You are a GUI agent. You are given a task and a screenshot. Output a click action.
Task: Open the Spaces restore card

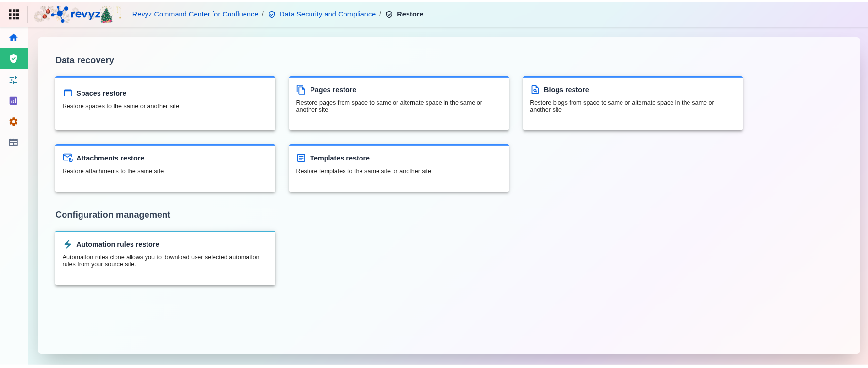coord(165,104)
